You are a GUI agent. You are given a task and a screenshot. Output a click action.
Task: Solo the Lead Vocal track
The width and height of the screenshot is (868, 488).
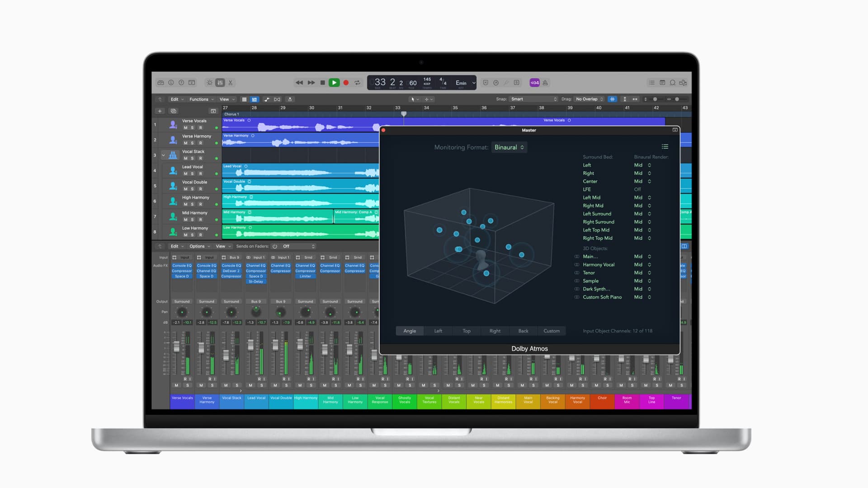coord(193,174)
